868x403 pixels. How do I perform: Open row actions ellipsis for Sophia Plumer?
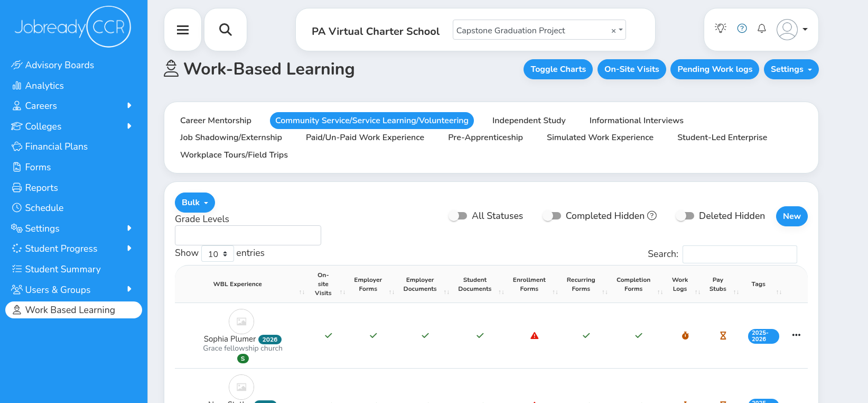796,335
